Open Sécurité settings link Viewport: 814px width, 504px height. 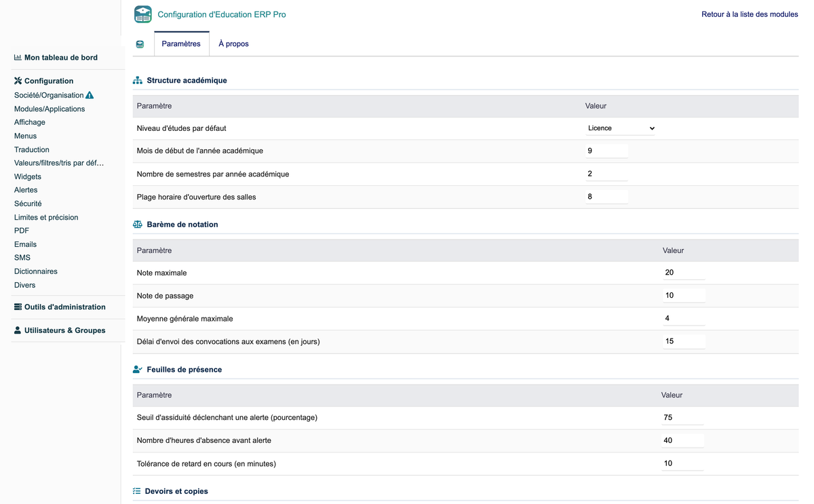28,203
